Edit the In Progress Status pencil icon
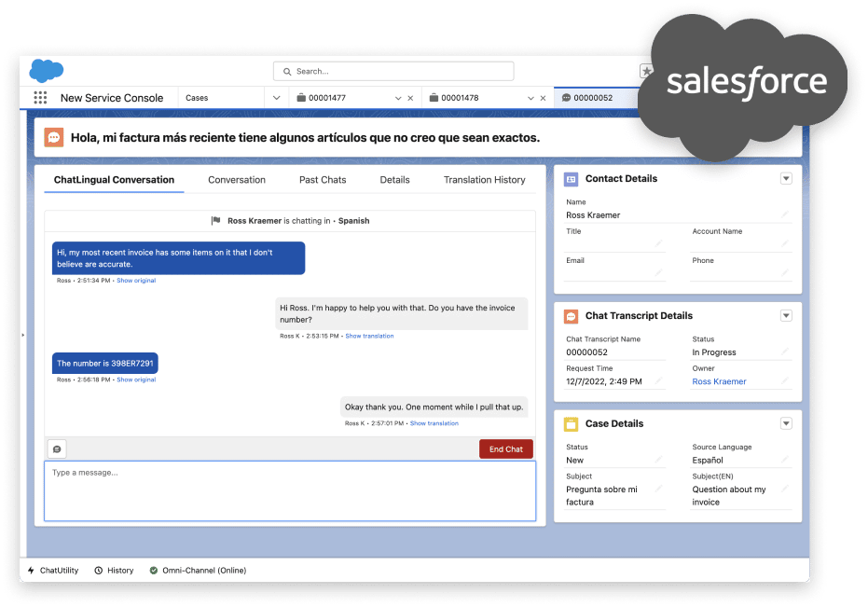The width and height of the screenshot is (868, 607). tap(785, 352)
